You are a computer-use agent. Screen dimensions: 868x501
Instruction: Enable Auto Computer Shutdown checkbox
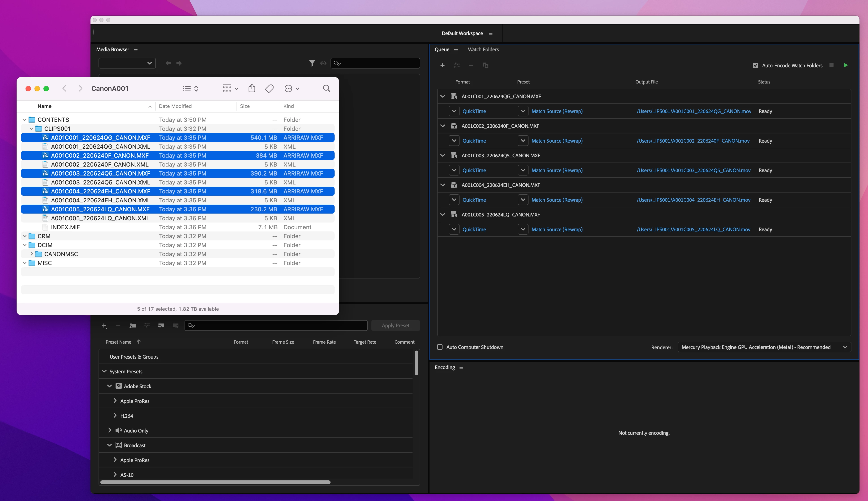(x=440, y=347)
